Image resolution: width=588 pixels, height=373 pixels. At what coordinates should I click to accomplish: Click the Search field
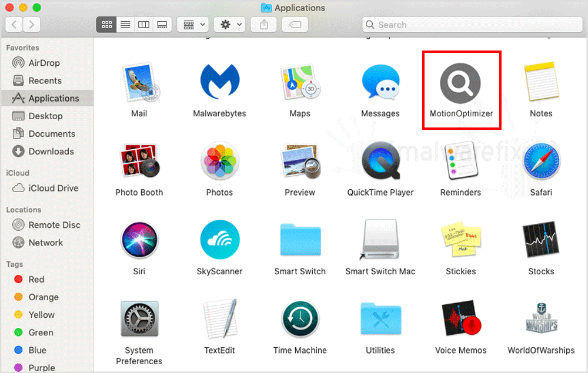(x=473, y=25)
